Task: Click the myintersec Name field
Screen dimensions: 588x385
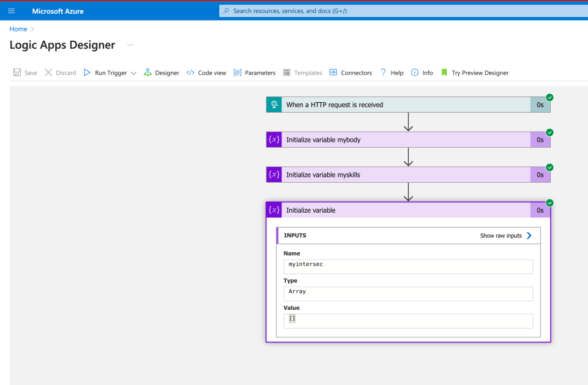Action: coord(408,267)
